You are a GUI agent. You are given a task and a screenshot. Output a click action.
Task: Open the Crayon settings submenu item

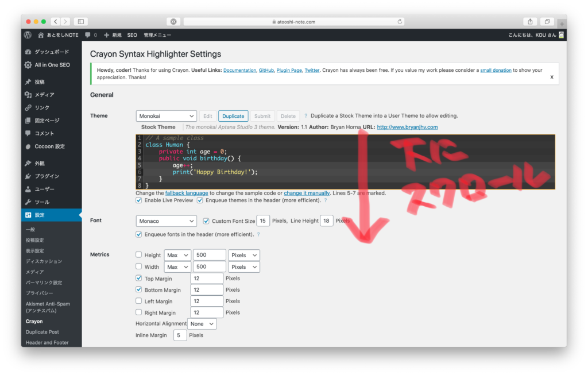coord(34,322)
